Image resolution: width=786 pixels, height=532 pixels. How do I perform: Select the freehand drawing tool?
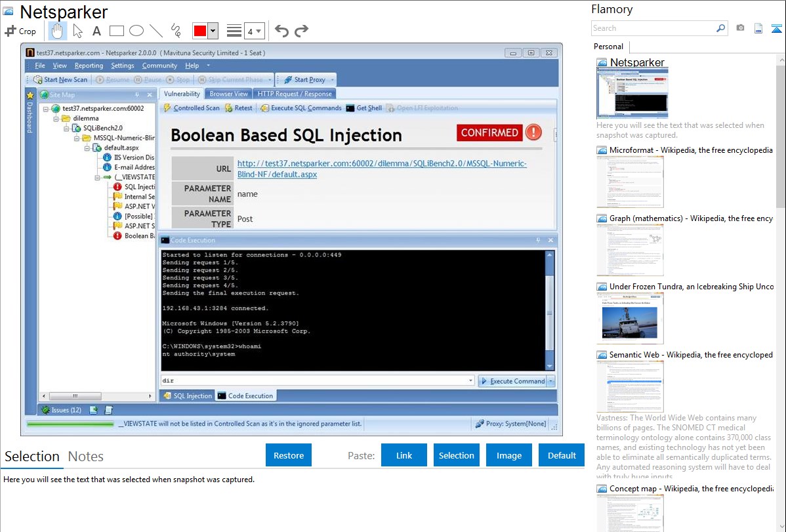176,31
